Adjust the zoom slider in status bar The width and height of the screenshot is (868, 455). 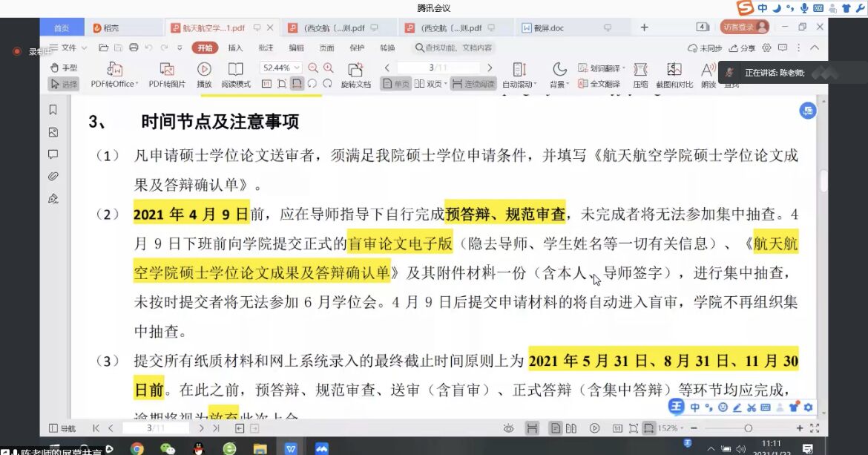(748, 428)
